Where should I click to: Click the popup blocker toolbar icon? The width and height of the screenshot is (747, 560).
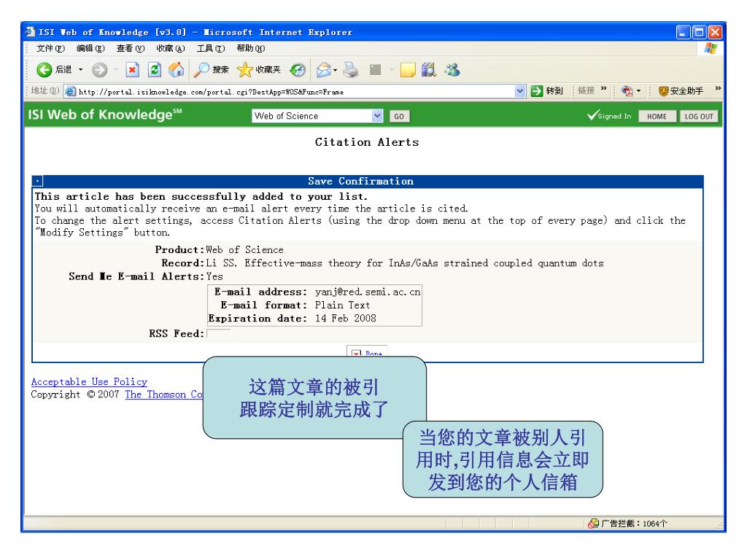click(x=627, y=91)
